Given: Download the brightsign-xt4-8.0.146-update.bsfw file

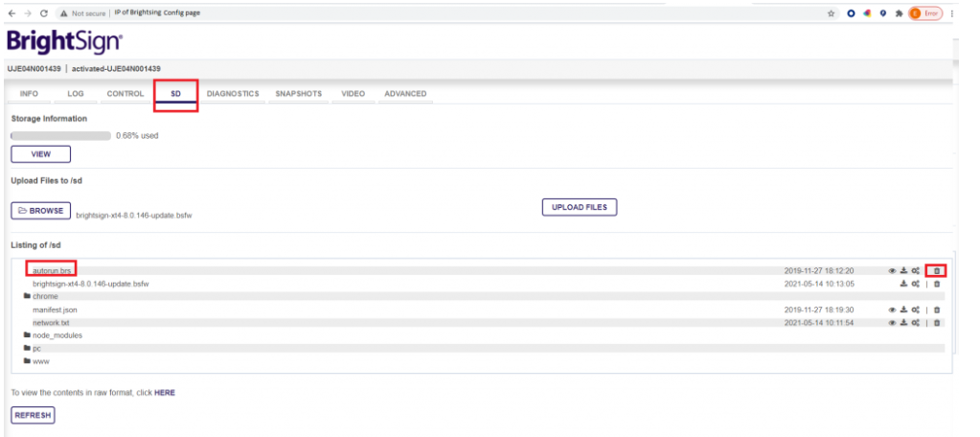Looking at the screenshot, I should (x=903, y=284).
